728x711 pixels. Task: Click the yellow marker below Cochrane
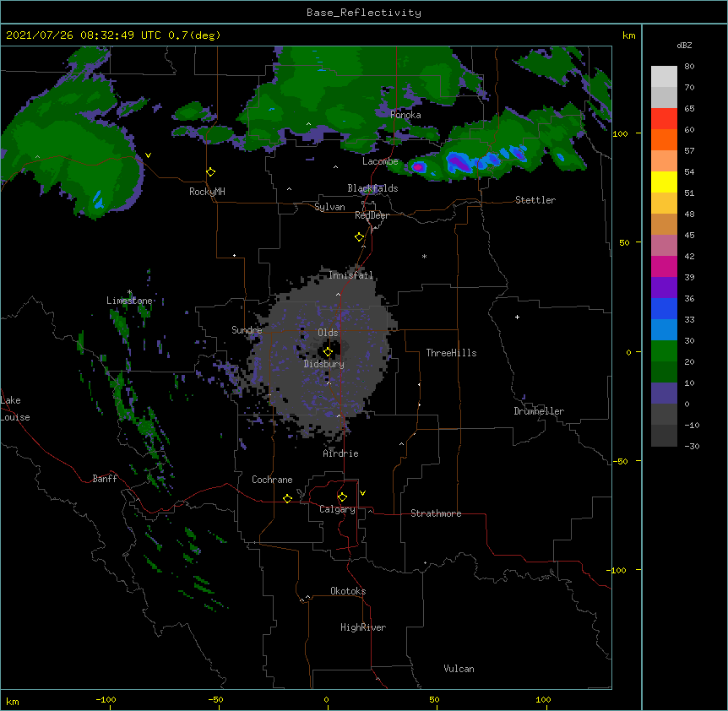(x=287, y=498)
